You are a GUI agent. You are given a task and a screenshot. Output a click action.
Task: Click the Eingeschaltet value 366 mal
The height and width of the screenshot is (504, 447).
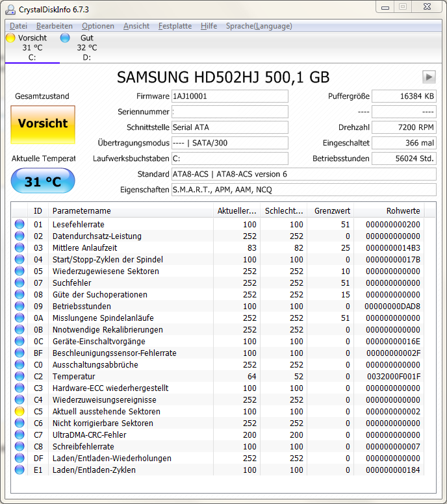(x=404, y=143)
